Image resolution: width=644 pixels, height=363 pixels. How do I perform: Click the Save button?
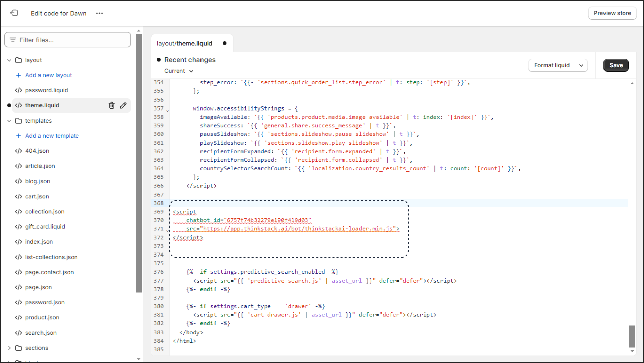(616, 65)
